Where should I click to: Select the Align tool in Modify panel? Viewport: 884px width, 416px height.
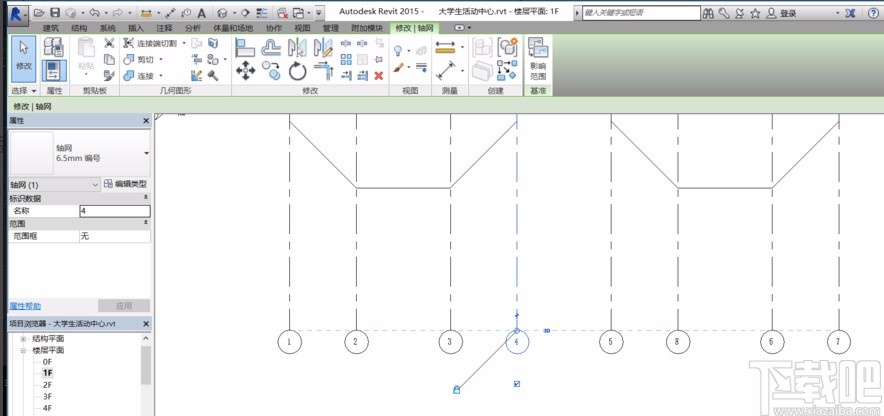point(245,47)
